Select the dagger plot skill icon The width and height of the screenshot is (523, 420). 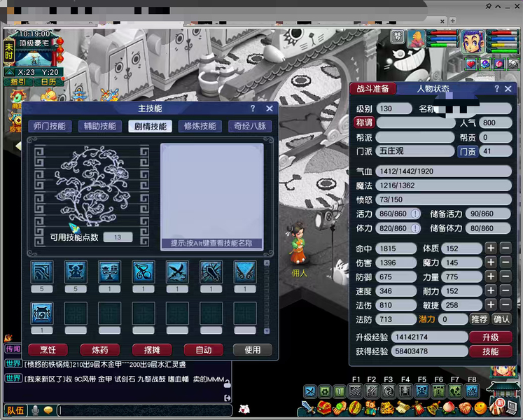point(211,272)
